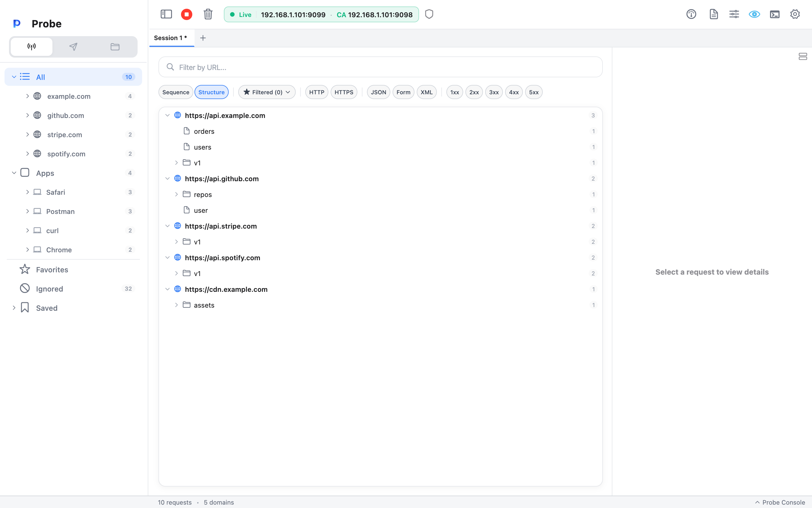Open the gauge dashboard icon in top toolbar
This screenshot has height=508, width=812.
tap(691, 14)
